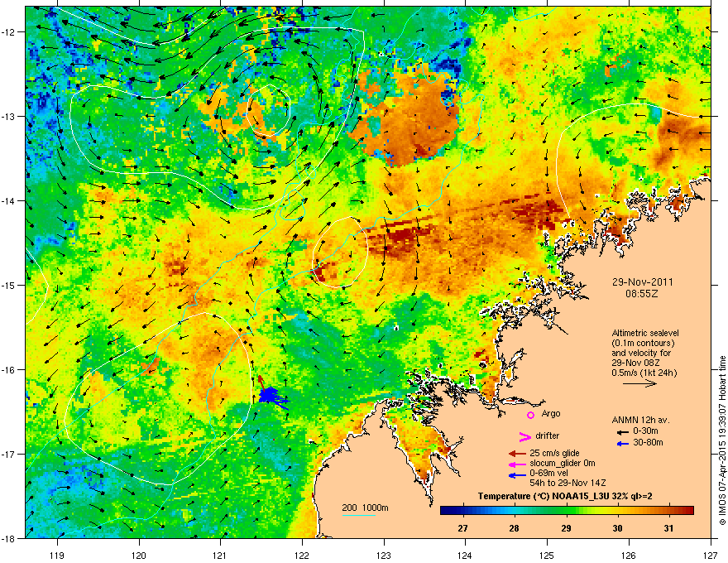Viewport: 728px width, 563px height.
Task: Click the black ANMN 0-30m arrow
Action: [x=623, y=432]
